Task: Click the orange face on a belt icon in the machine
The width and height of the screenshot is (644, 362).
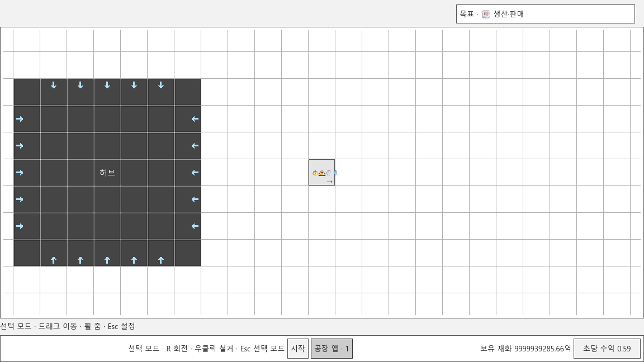Action: click(322, 173)
